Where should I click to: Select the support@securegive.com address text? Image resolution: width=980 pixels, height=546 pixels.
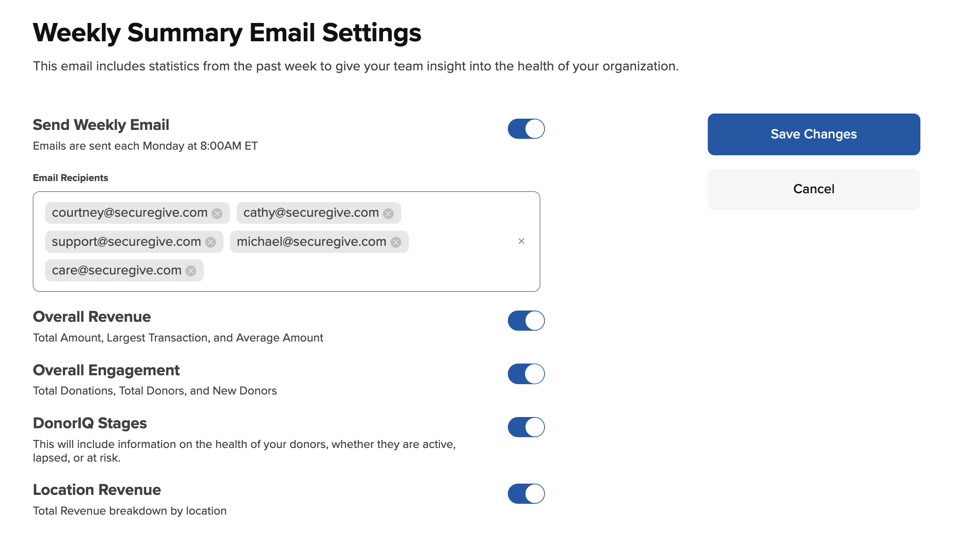tap(126, 242)
